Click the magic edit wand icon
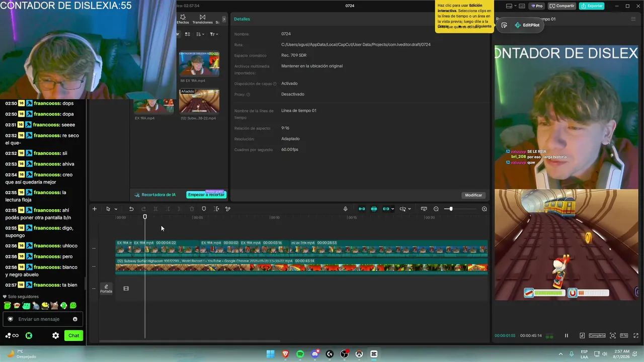 [228, 209]
